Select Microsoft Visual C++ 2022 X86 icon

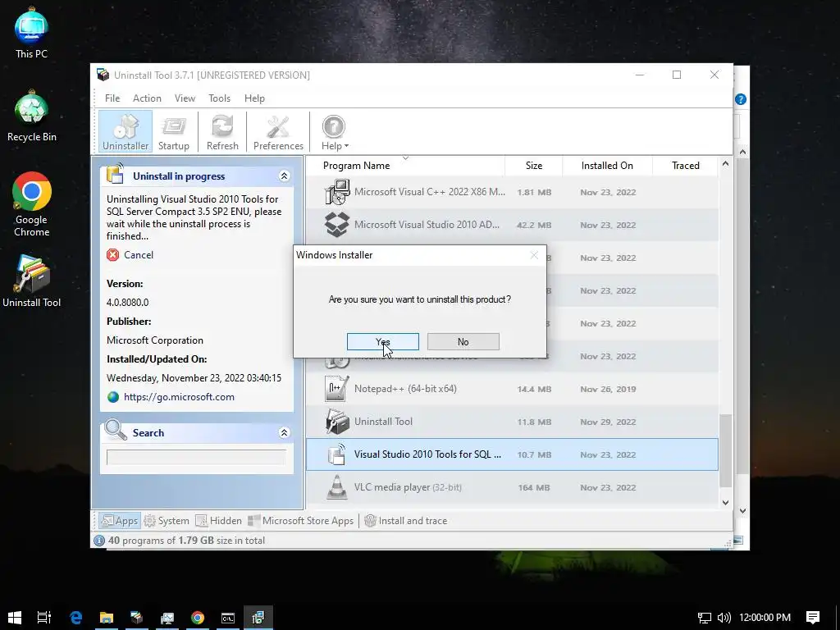[x=337, y=192]
